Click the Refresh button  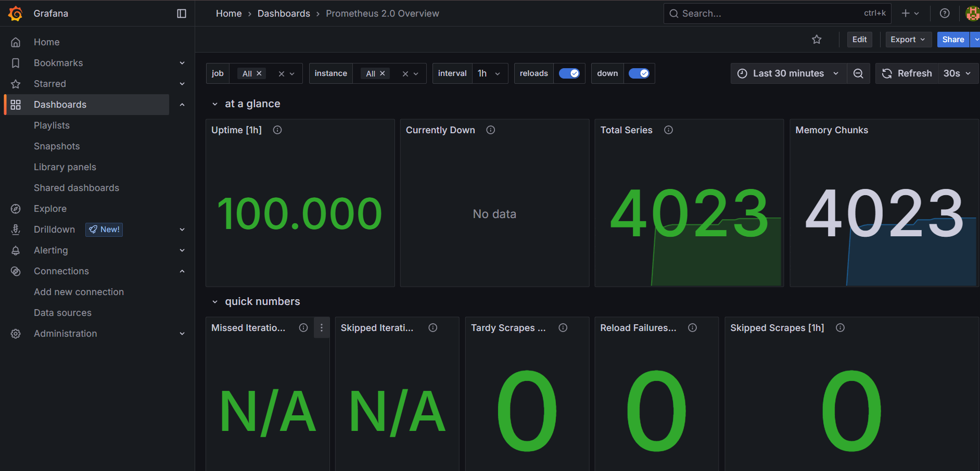tap(907, 73)
